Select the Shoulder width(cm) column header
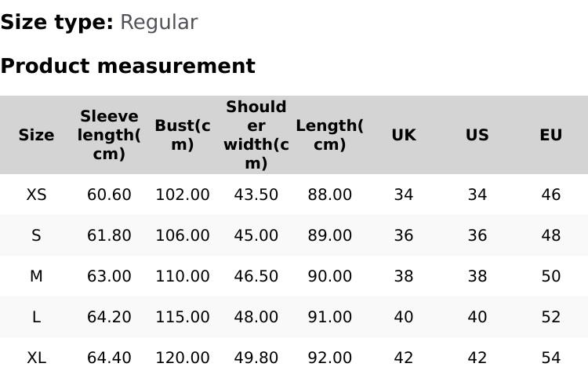This screenshot has width=588, height=378. tap(256, 135)
